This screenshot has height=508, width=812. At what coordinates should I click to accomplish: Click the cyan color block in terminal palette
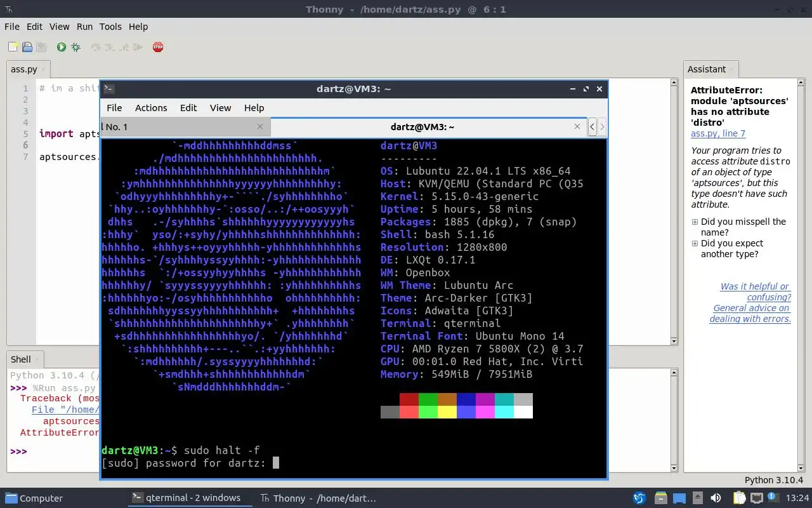click(504, 412)
